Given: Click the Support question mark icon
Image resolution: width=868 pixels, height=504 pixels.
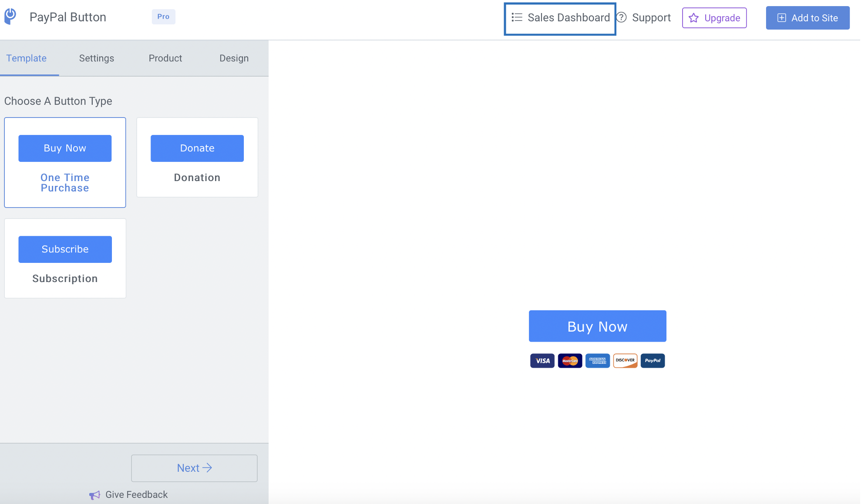Looking at the screenshot, I should click(x=622, y=17).
